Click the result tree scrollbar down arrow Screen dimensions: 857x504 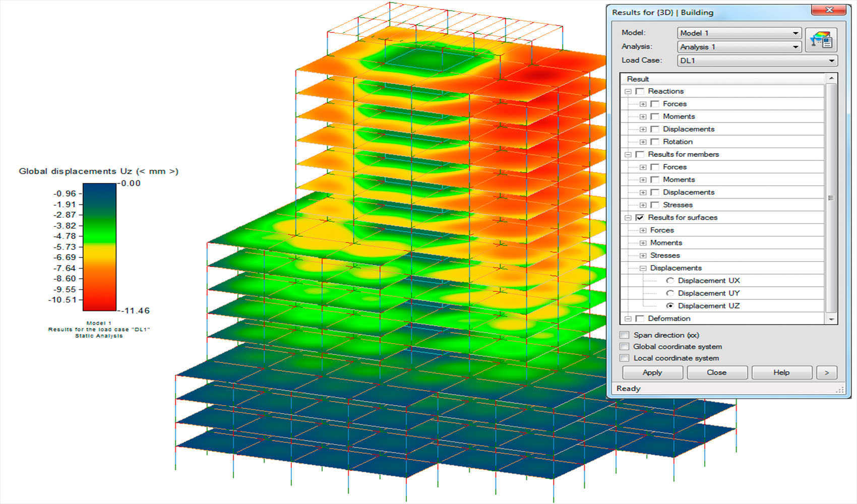pyautogui.click(x=832, y=319)
